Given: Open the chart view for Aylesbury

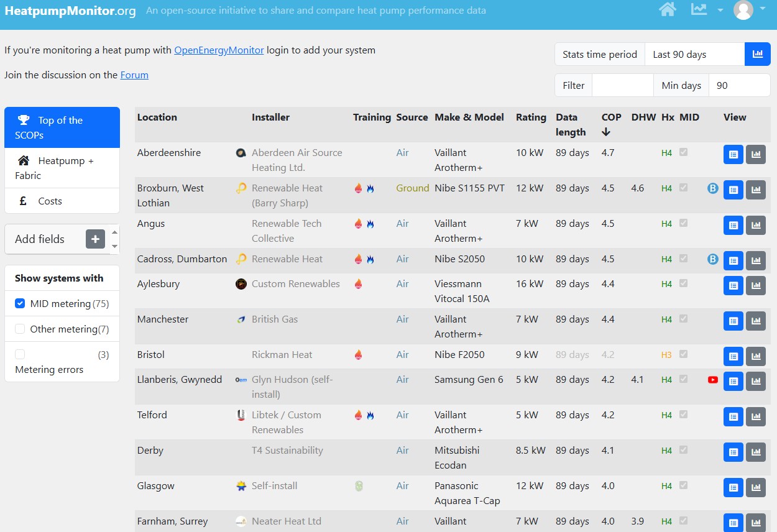Looking at the screenshot, I should 756,286.
